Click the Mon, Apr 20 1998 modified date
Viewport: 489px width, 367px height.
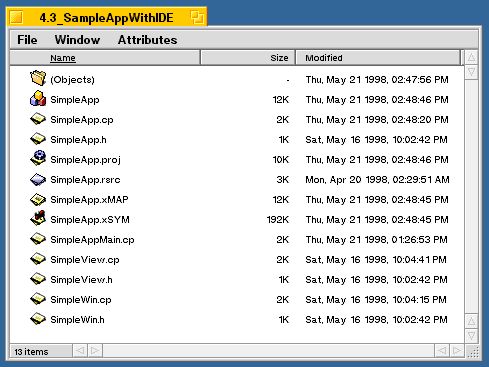pos(377,180)
